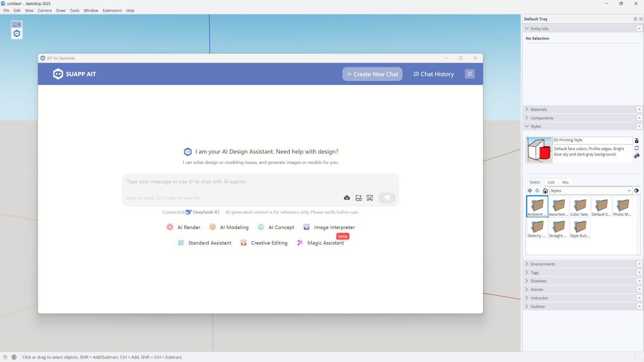Click the screenshot capture scissors icon
The image size is (644, 362).
(x=370, y=198)
